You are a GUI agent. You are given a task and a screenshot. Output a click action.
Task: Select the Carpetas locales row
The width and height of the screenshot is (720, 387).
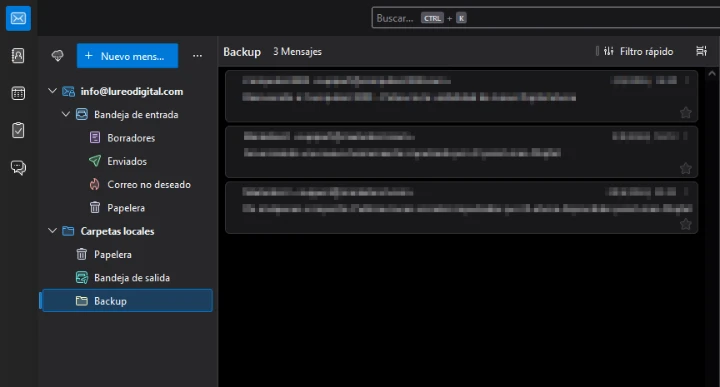(127, 231)
